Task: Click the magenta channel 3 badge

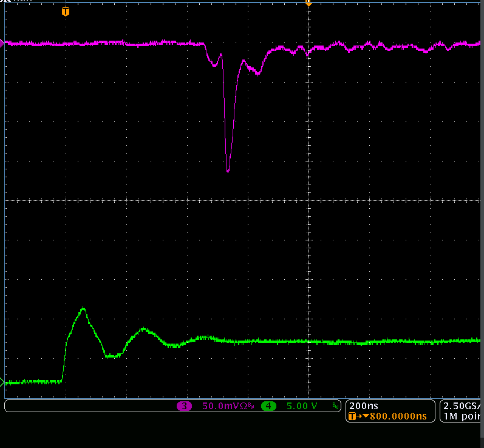Action: pyautogui.click(x=184, y=406)
